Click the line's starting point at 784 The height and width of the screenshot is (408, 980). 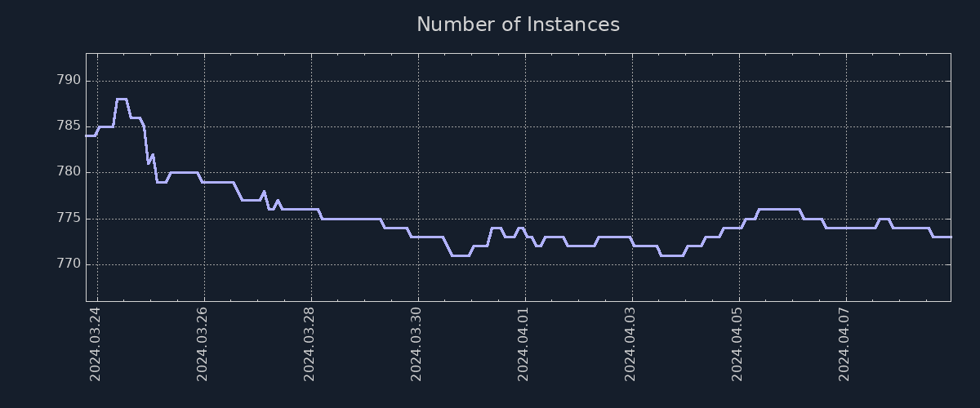point(87,135)
